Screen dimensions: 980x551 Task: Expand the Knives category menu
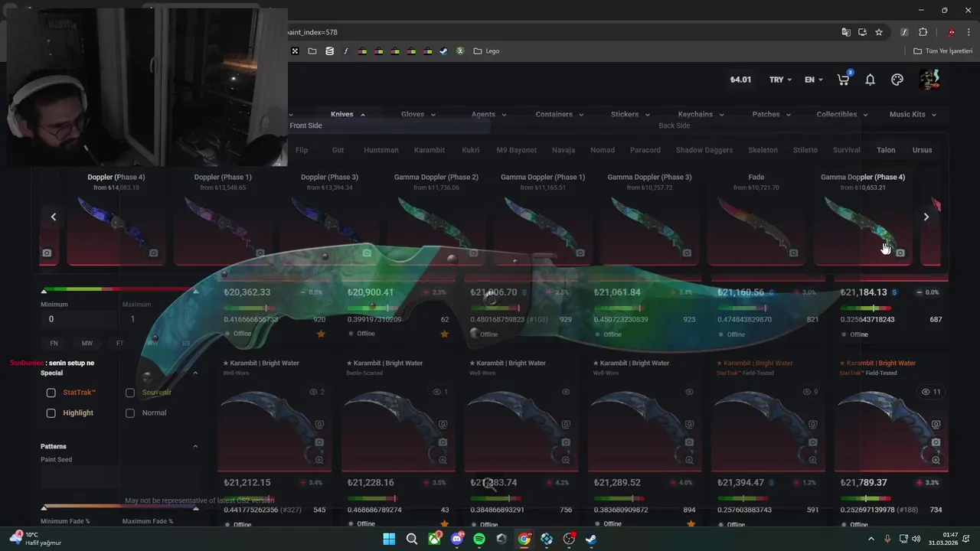tap(348, 115)
